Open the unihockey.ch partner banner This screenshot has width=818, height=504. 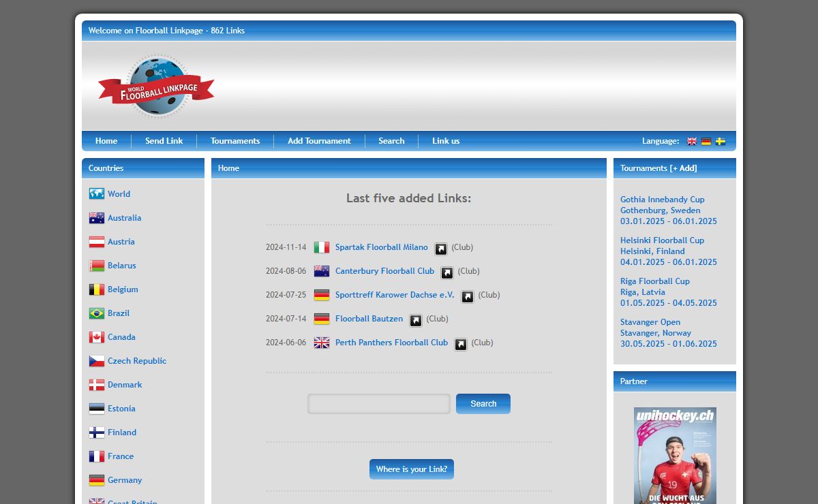[675, 456]
